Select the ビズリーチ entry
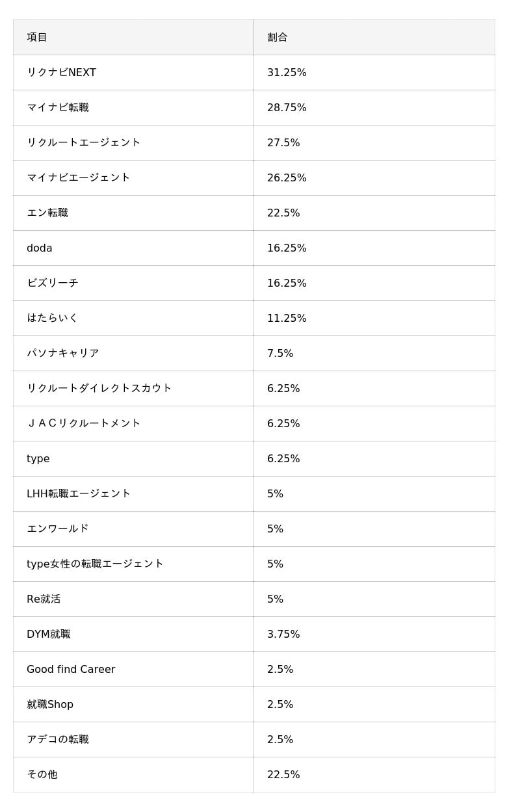The height and width of the screenshot is (812, 520). 53,283
